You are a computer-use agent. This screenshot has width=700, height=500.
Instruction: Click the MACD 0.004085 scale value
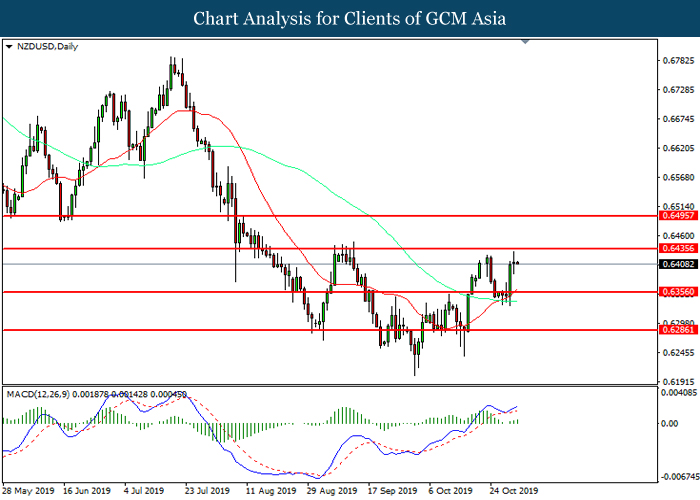[679, 393]
